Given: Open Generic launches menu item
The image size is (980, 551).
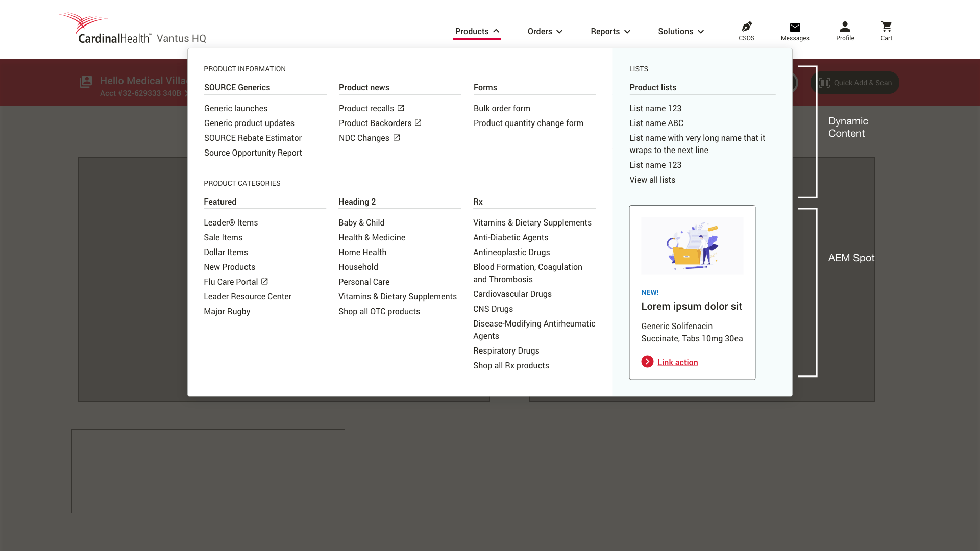Looking at the screenshot, I should coord(236,108).
